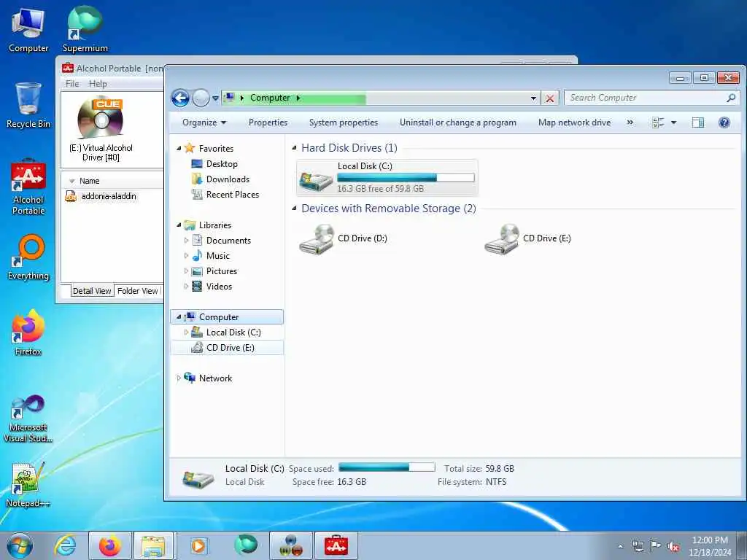Image resolution: width=747 pixels, height=560 pixels.
Task: Select the Local Disk (C:) drive icon
Action: pos(317,182)
